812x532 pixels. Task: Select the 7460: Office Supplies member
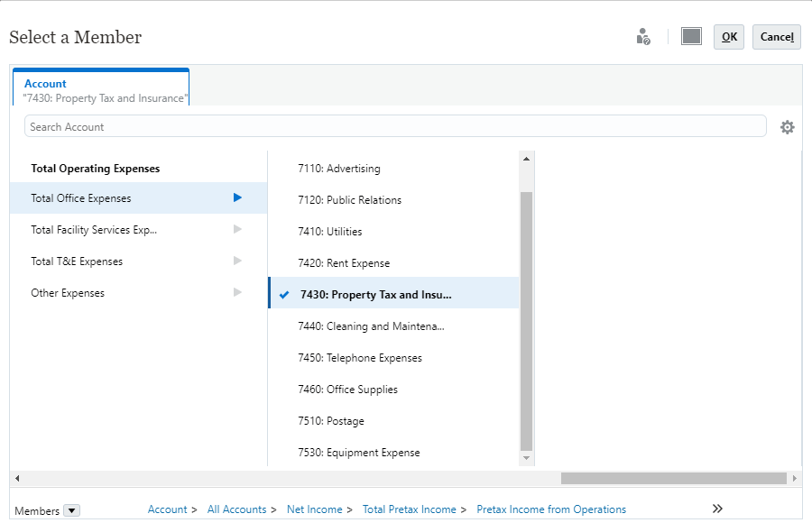click(x=347, y=390)
